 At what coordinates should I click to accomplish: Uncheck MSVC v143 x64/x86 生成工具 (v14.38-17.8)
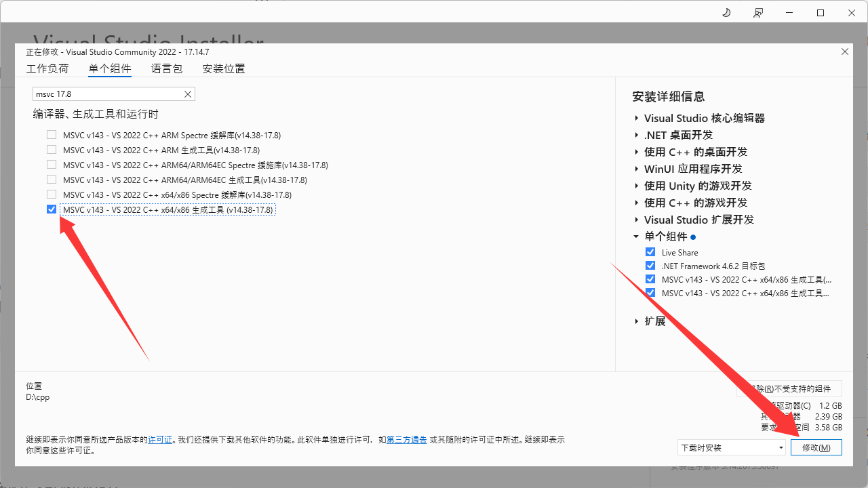pyautogui.click(x=52, y=209)
